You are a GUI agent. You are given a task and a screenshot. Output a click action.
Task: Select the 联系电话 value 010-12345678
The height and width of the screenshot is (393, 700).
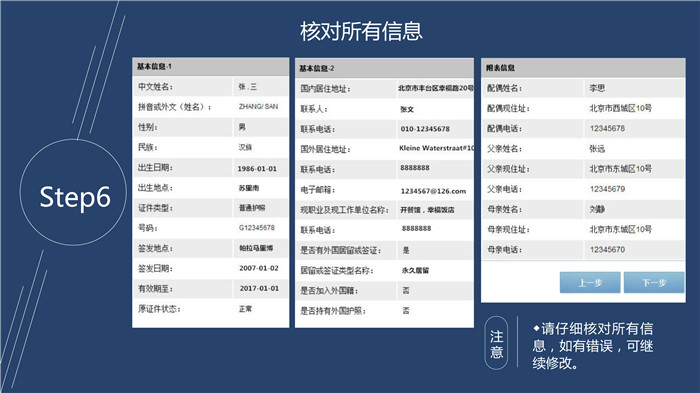pyautogui.click(x=425, y=129)
